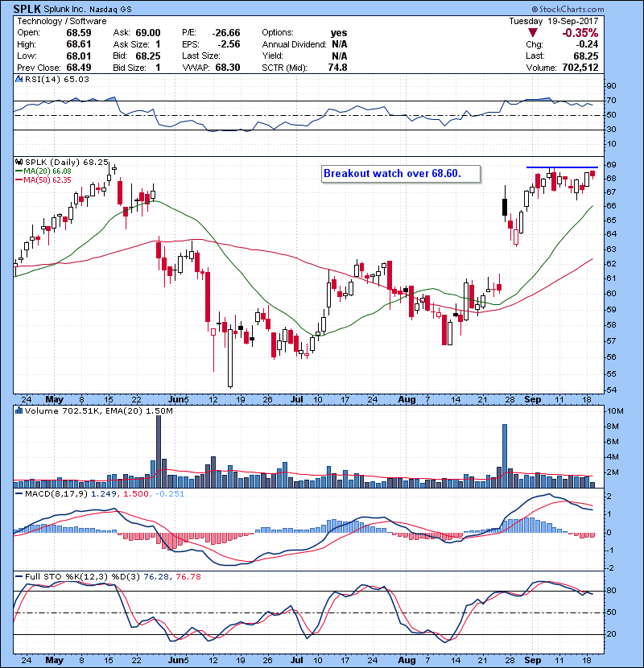Click the MACD signal value 1.500
This screenshot has width=644, height=668.
point(136,494)
